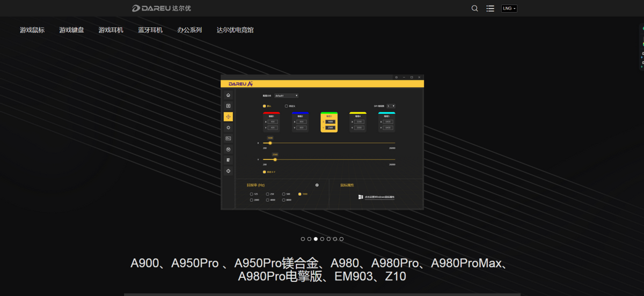Image resolution: width=644 pixels, height=296 pixels.
Task: Select the first carousel indicator dot
Action: [x=303, y=239]
